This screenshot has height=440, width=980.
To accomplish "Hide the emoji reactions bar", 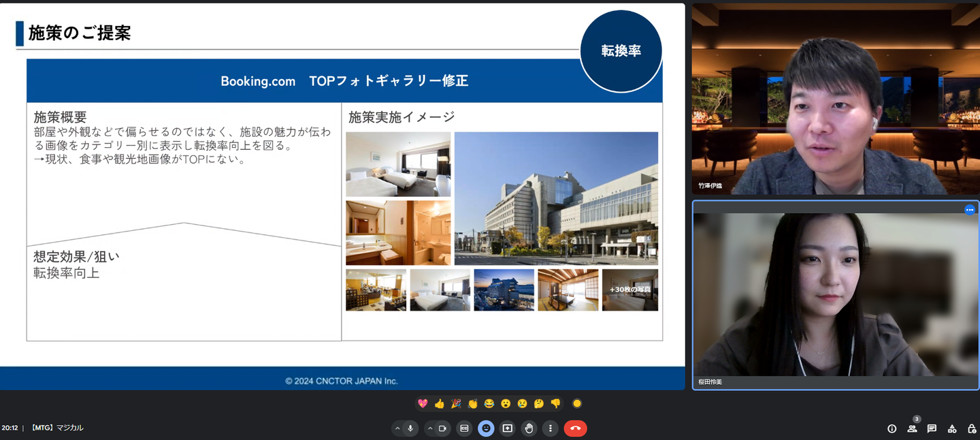I will [486, 428].
